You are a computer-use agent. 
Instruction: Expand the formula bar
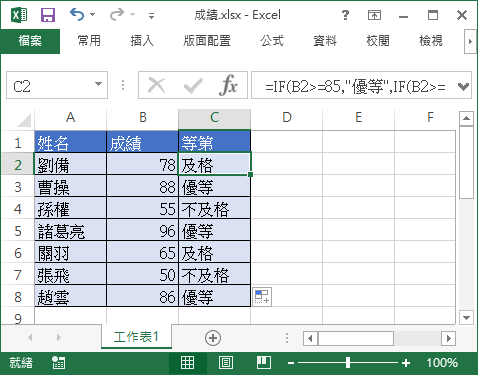[464, 86]
